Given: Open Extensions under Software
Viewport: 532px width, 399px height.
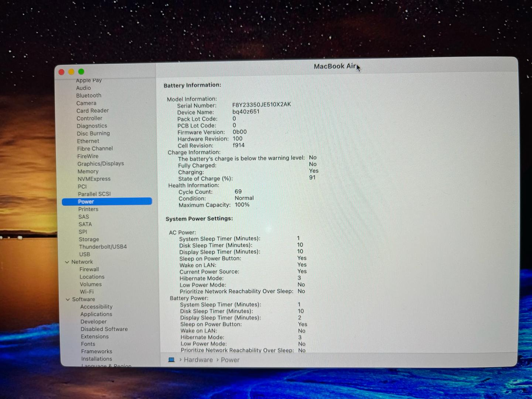Looking at the screenshot, I should 95,337.
